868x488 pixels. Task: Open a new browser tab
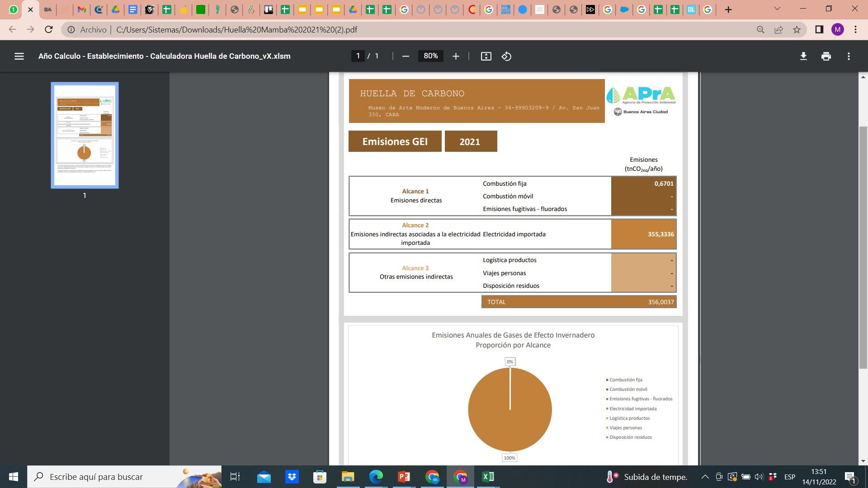pos(728,9)
